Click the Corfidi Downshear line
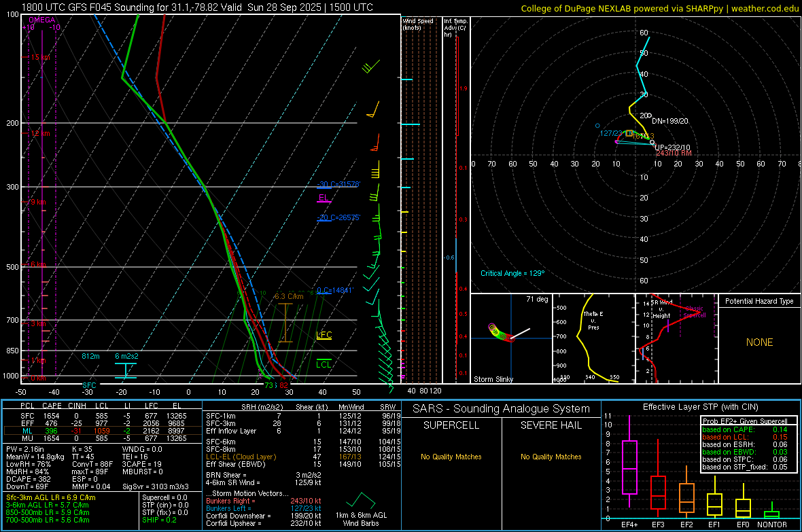This screenshot has width=802, height=532. pyautogui.click(x=264, y=516)
